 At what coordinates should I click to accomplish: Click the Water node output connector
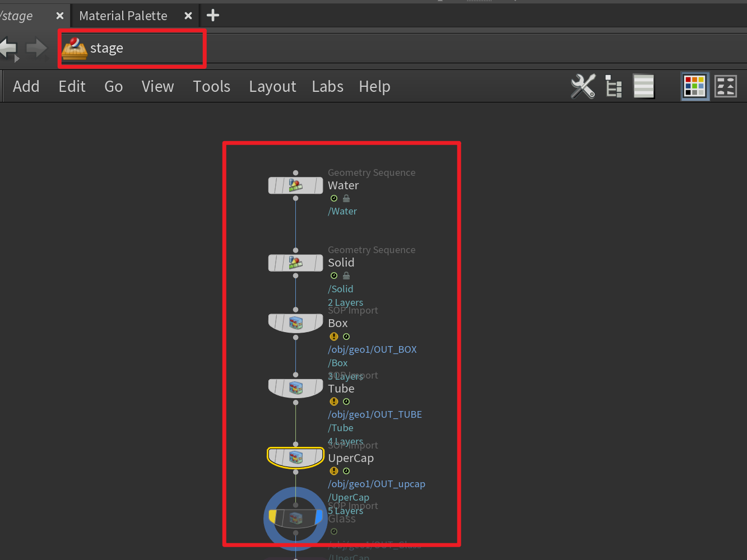pos(296,198)
